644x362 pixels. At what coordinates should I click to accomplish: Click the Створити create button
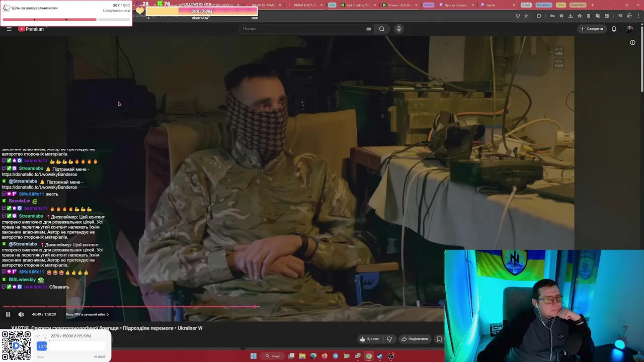coord(592,29)
